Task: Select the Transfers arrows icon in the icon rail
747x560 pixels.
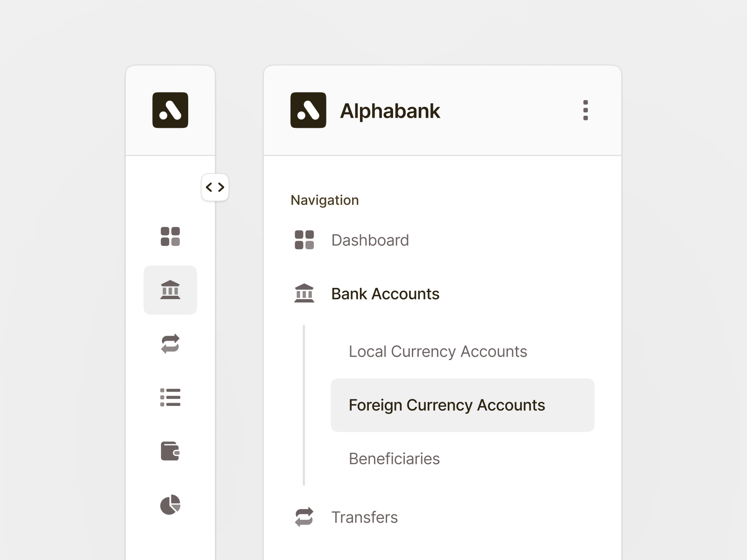Action: 170,344
